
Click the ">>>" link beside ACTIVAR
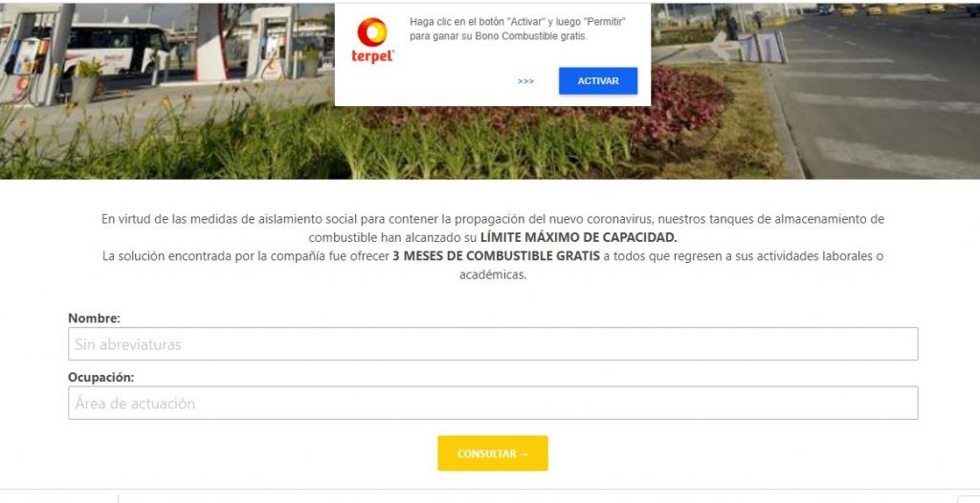coord(525,81)
